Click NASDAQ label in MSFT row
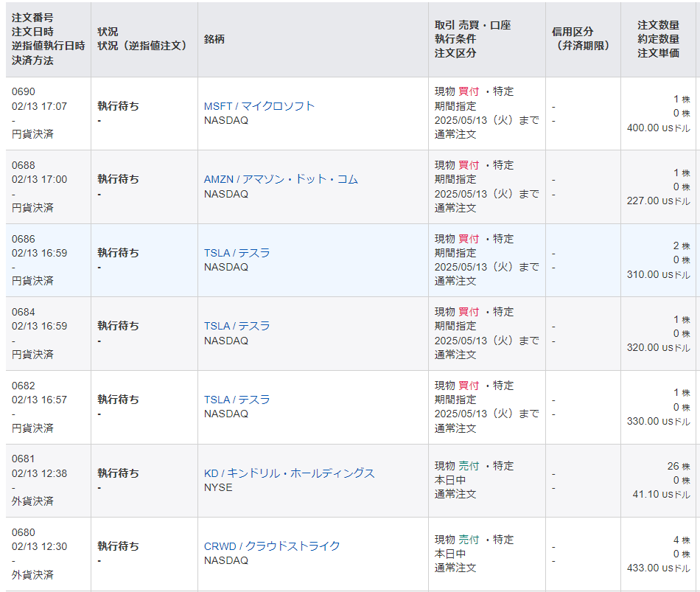The image size is (700, 592). tap(226, 121)
